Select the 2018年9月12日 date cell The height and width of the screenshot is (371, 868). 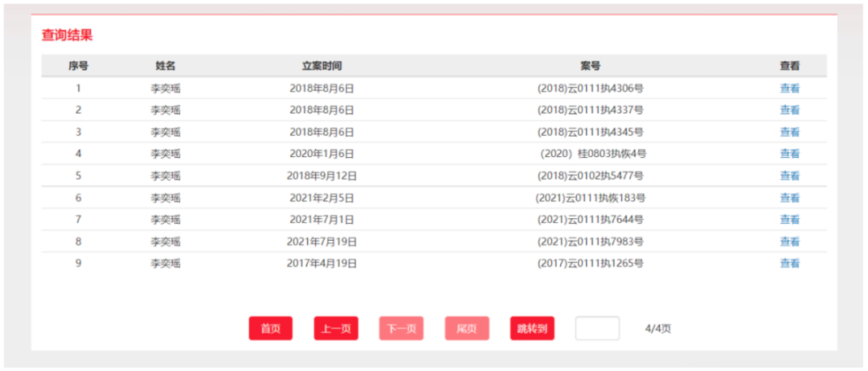[x=321, y=175]
